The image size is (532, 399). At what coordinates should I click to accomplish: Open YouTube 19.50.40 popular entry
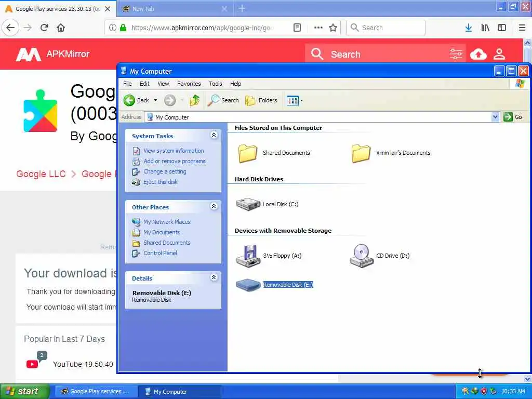pyautogui.click(x=83, y=364)
